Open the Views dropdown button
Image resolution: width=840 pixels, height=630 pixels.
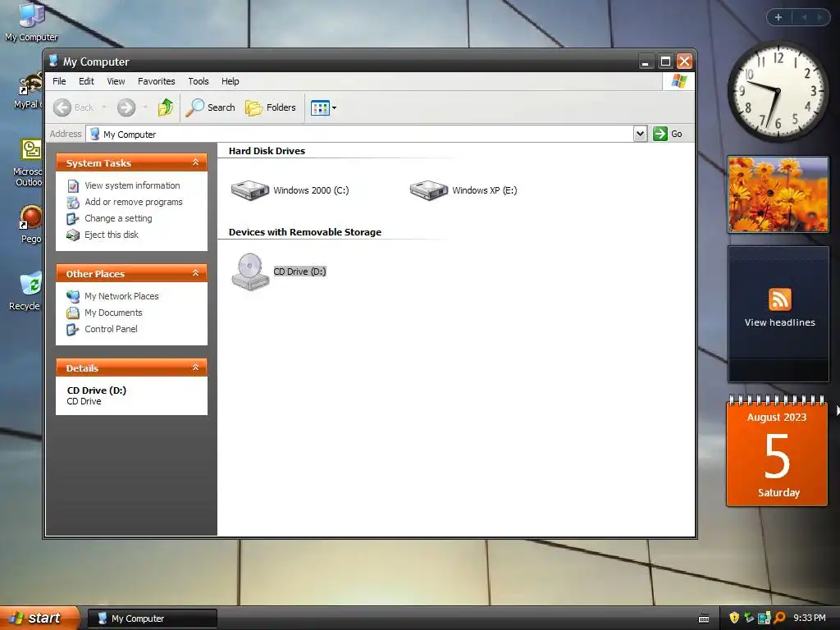323,107
